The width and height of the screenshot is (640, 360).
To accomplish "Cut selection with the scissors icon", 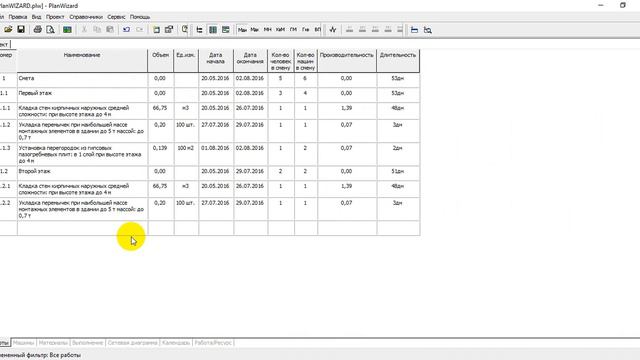I will (84, 29).
